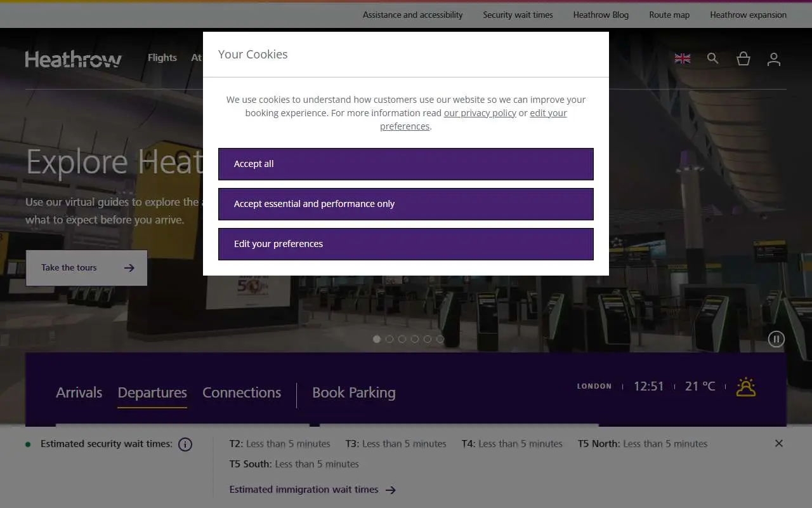Select the sixth carousel slide dot
812x508 pixels.
(440, 339)
